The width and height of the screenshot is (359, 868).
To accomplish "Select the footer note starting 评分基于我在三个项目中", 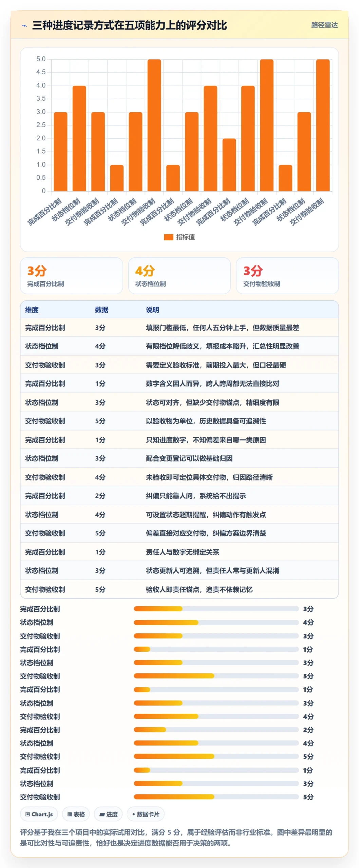I will point(176,837).
